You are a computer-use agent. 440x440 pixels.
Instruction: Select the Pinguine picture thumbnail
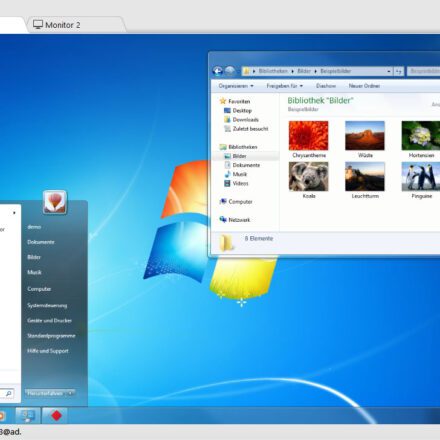pos(421,177)
